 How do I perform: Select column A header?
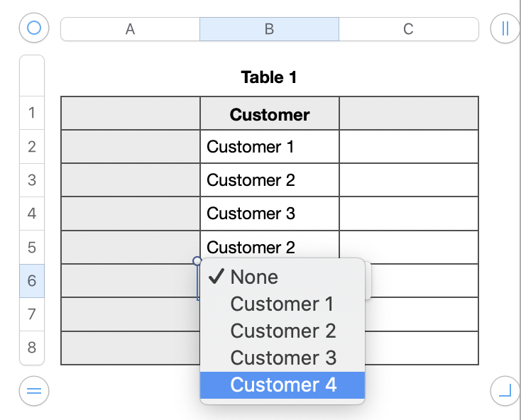(x=130, y=29)
